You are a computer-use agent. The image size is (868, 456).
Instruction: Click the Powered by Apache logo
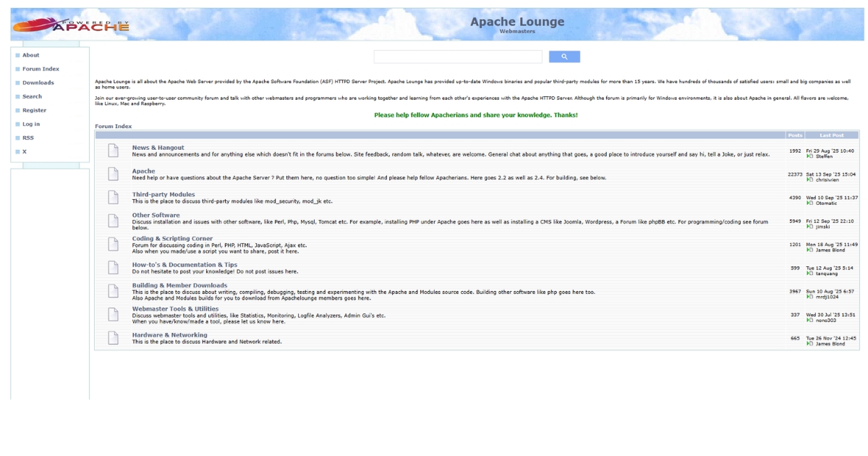click(71, 26)
